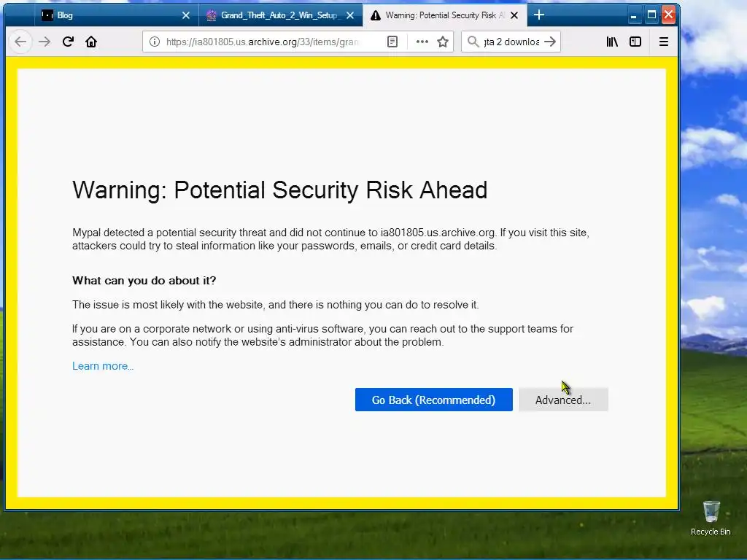Close the Grand_Theft_Auto_2_Win_Setup tab
This screenshot has width=747, height=560.
click(350, 15)
